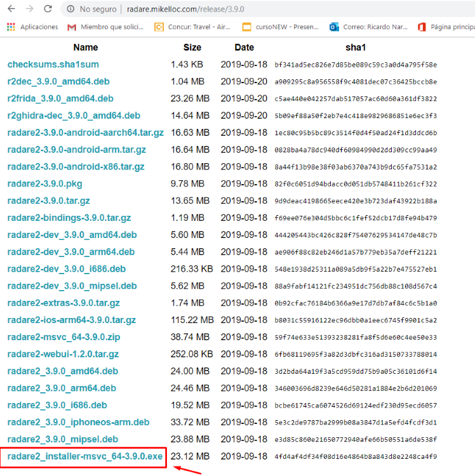Download r2ghidra-dec_3.9.0_amd64.deb

[74, 116]
